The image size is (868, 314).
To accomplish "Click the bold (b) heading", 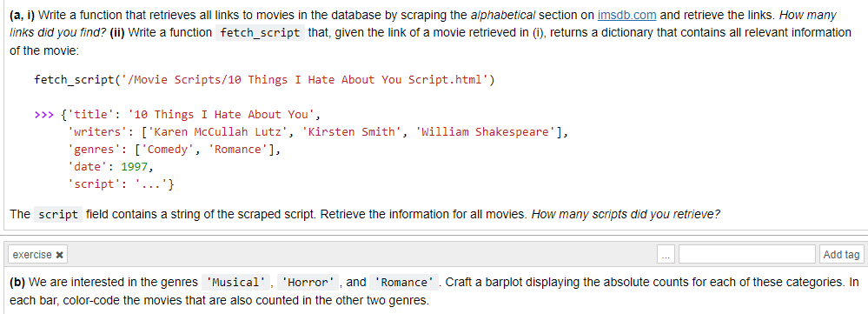I will point(17,283).
